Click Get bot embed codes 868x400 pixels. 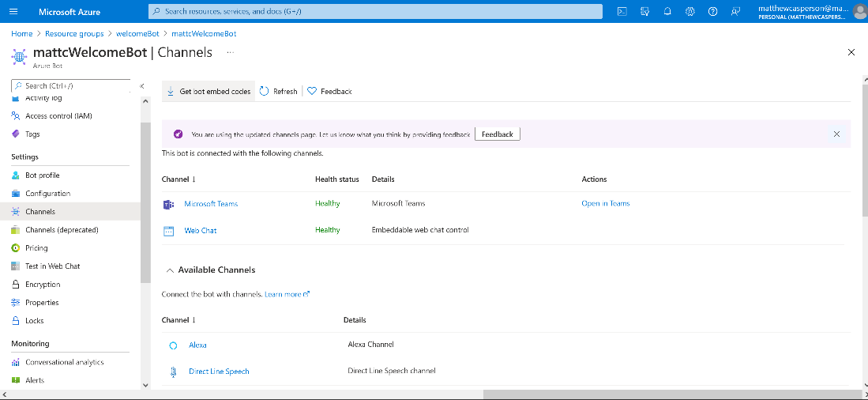point(209,92)
